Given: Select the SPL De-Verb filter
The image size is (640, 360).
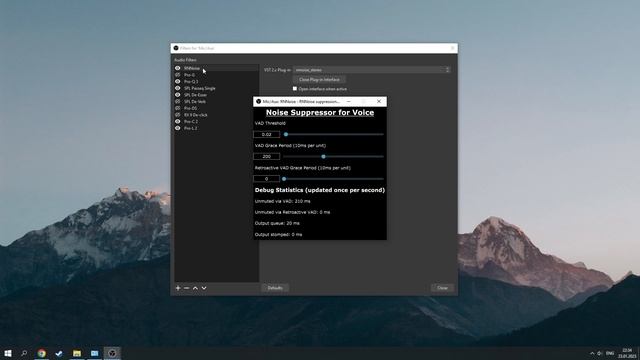Looking at the screenshot, I should tap(217, 101).
